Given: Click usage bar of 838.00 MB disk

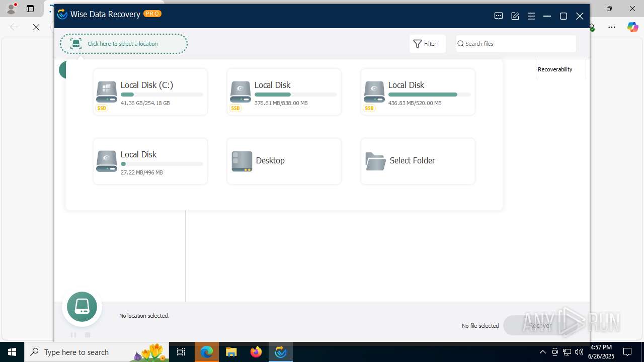Looking at the screenshot, I should [x=296, y=95].
